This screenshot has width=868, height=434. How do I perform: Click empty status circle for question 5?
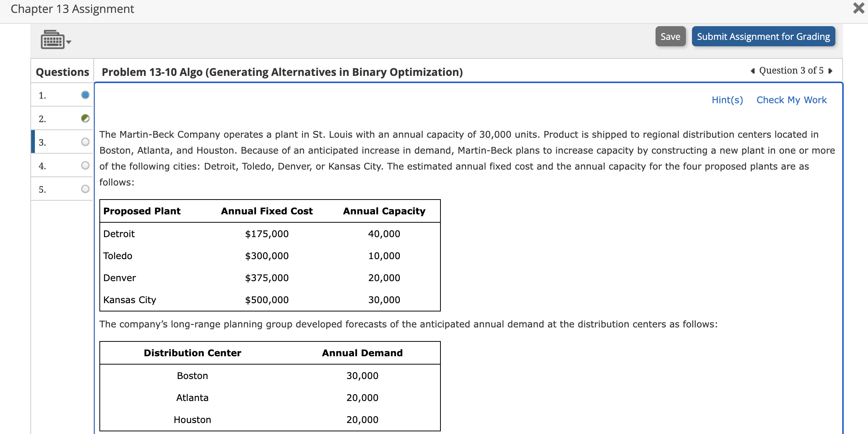pos(85,189)
